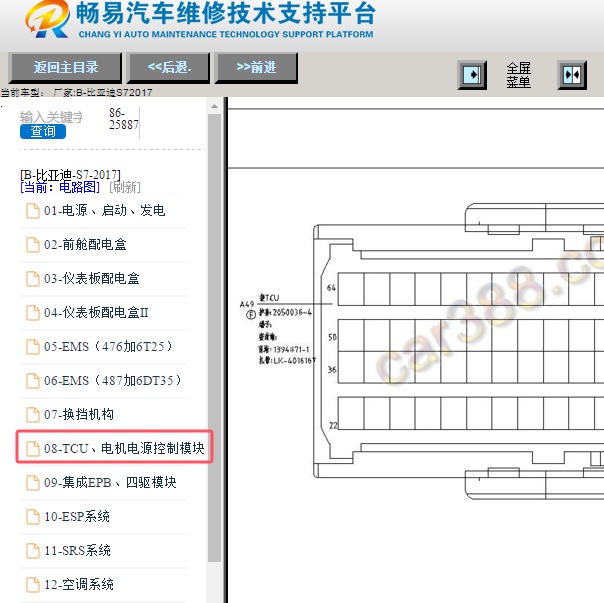
Task: Click the 返回主目录 button
Action: point(65,68)
